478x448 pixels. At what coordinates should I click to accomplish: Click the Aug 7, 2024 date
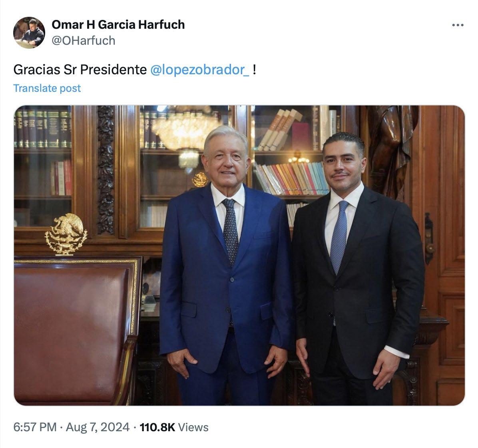coord(98,427)
